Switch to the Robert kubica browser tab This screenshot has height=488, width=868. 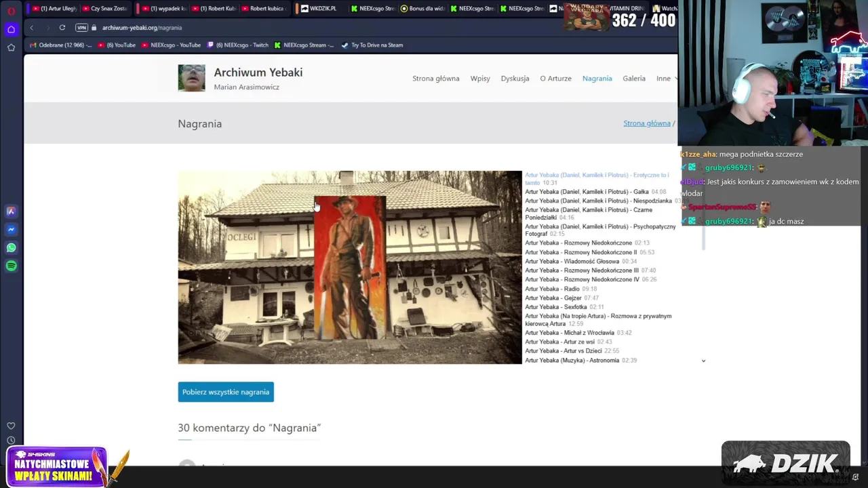tap(262, 9)
